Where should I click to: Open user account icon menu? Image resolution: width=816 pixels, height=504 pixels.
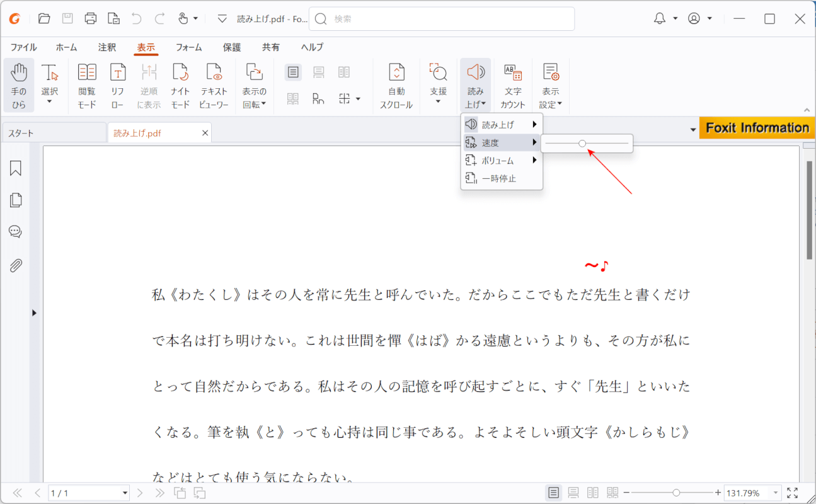pyautogui.click(x=694, y=18)
